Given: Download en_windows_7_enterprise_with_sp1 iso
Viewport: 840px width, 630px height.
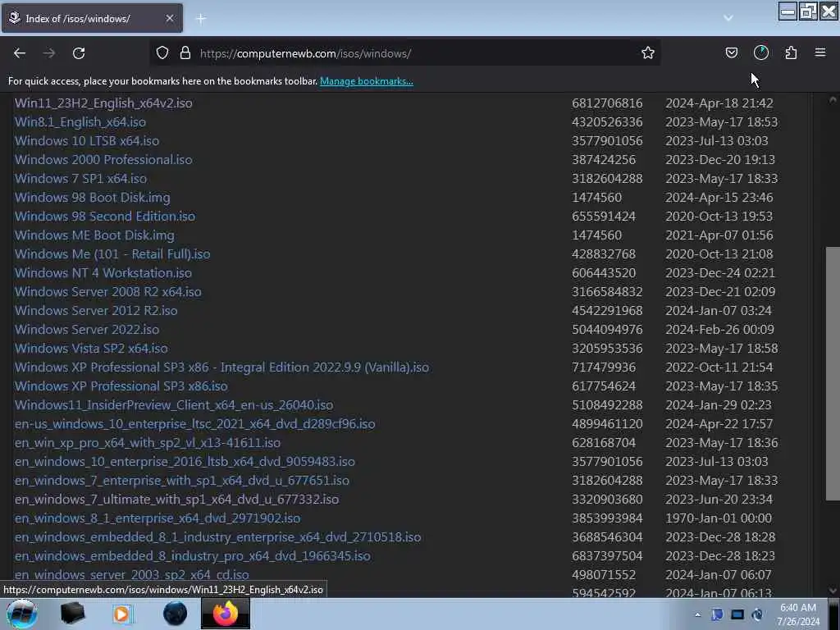Looking at the screenshot, I should click(181, 480).
